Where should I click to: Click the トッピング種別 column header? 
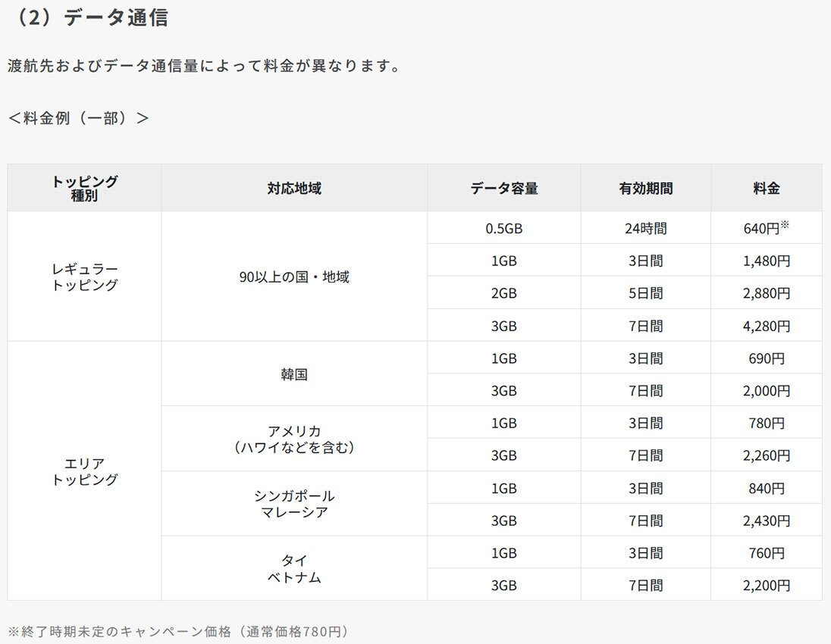84,188
